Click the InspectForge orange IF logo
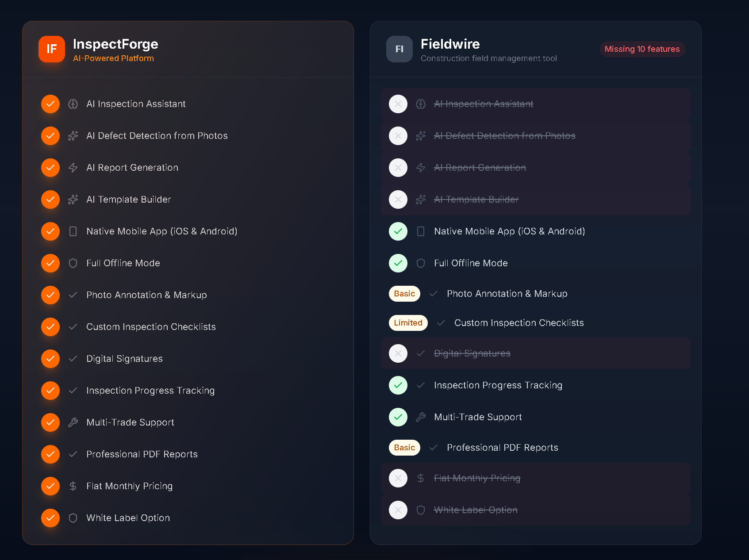 51,49
